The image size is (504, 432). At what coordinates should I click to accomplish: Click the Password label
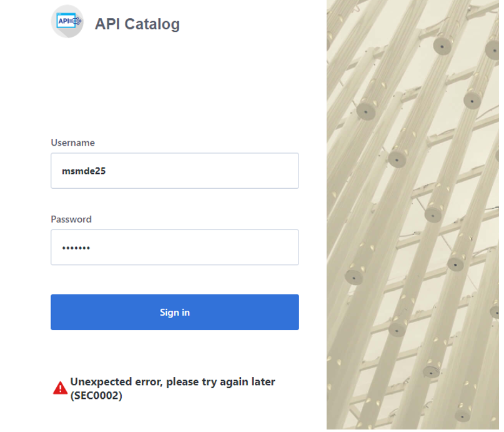71,219
